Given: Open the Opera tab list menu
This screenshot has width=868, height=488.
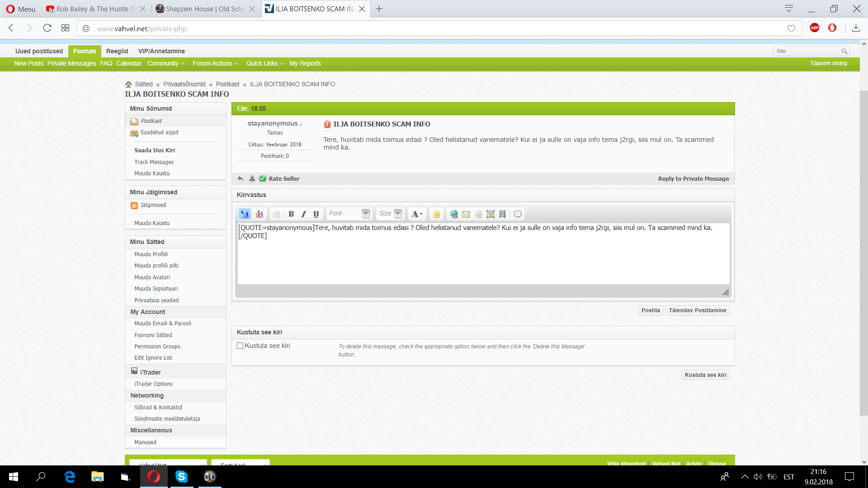Looking at the screenshot, I should (789, 9).
